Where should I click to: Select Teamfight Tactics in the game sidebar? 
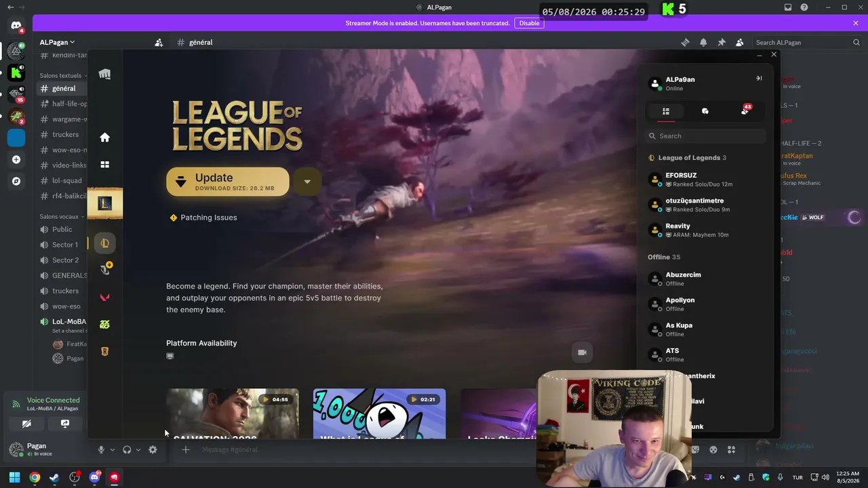click(104, 270)
